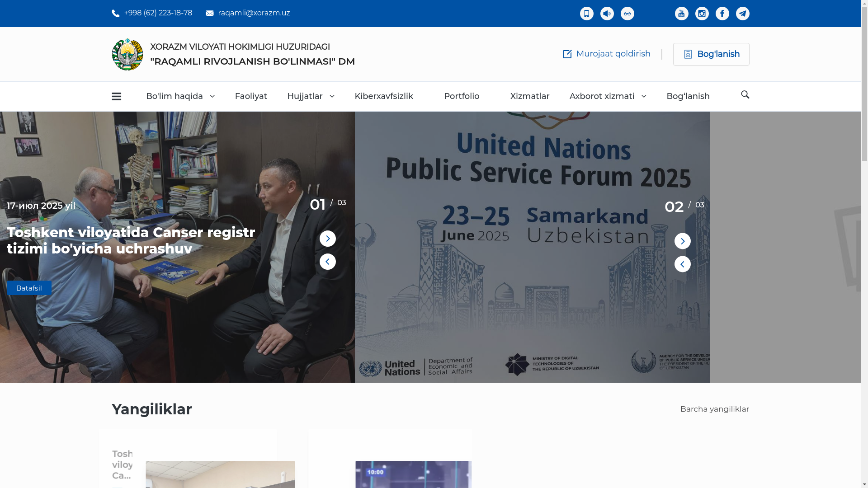Viewport: 868px width, 488px height.
Task: Open the Portfolio menu item
Action: coord(462,96)
